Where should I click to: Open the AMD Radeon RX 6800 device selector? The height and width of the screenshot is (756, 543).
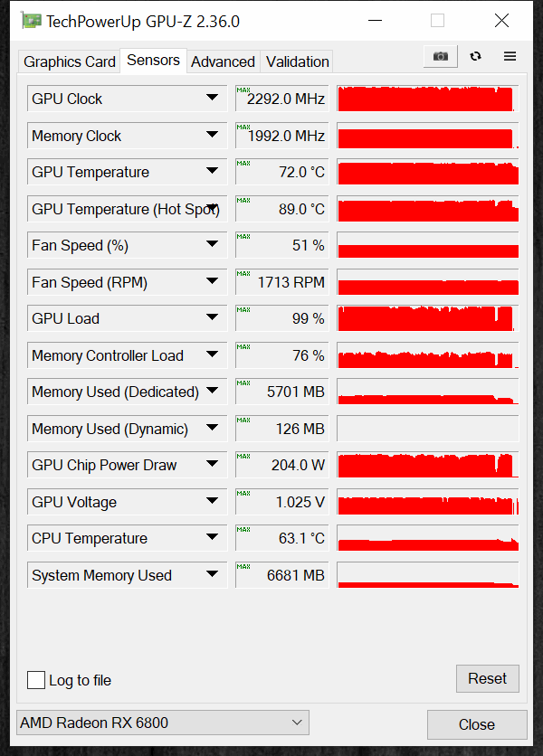pos(163,723)
